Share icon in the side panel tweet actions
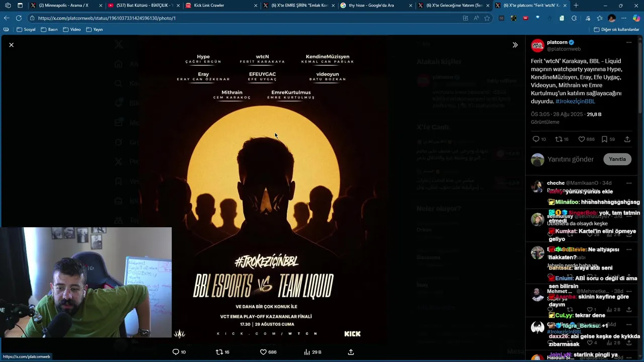Image resolution: width=644 pixels, height=362 pixels. pos(627,139)
